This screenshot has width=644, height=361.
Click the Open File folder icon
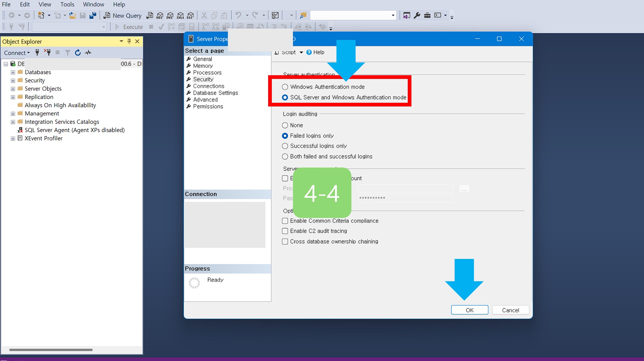[x=72, y=15]
